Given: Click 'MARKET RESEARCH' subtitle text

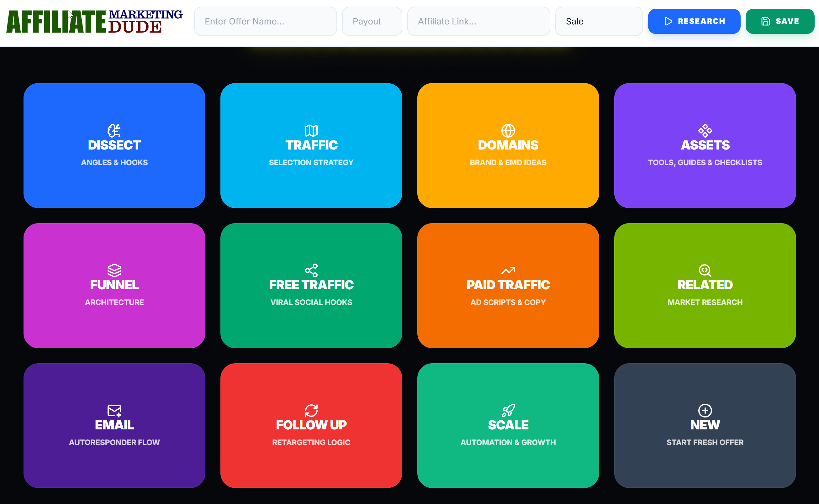Looking at the screenshot, I should pyautogui.click(x=705, y=302).
